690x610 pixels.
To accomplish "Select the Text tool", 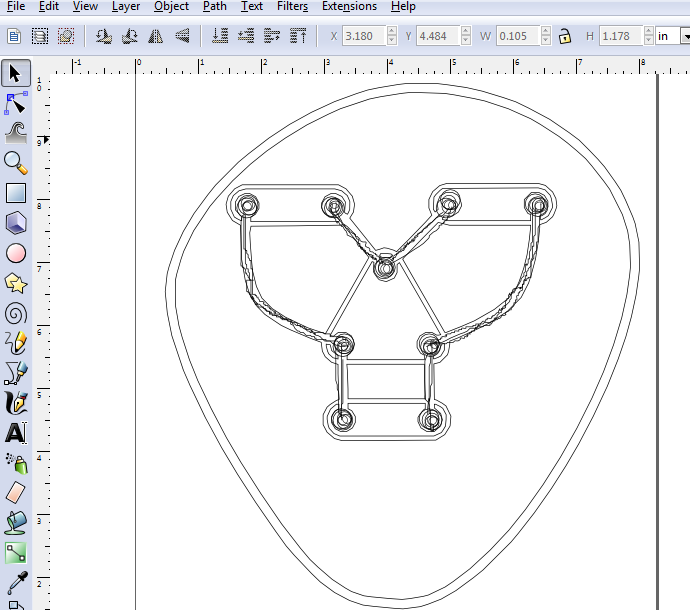I will [x=16, y=433].
